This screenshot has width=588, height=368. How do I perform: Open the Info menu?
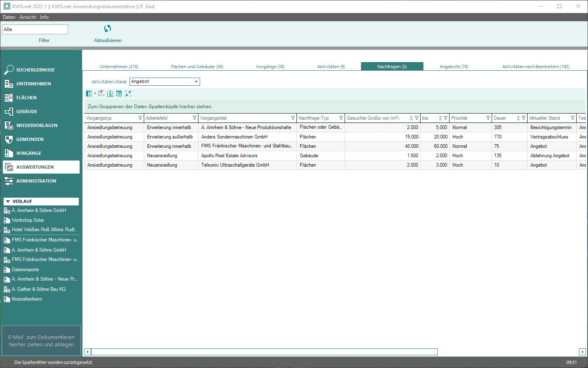pyautogui.click(x=44, y=17)
